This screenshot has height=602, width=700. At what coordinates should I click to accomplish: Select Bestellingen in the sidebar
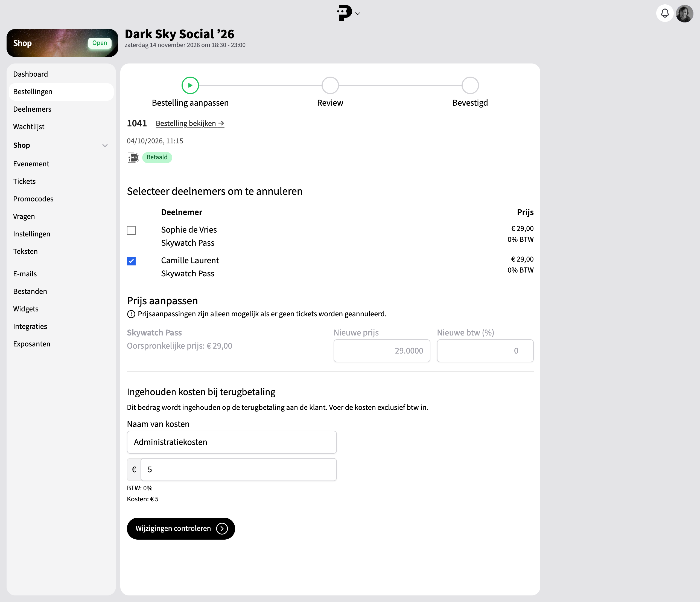coord(61,92)
